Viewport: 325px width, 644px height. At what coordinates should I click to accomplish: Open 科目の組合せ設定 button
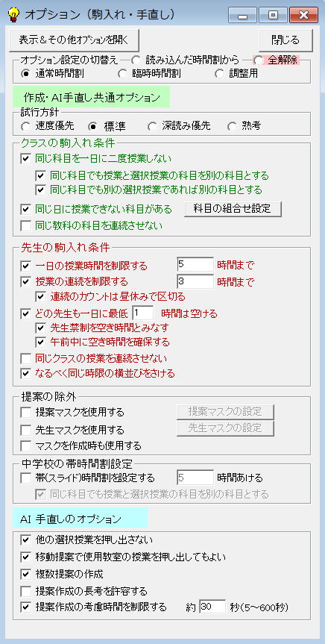click(233, 209)
